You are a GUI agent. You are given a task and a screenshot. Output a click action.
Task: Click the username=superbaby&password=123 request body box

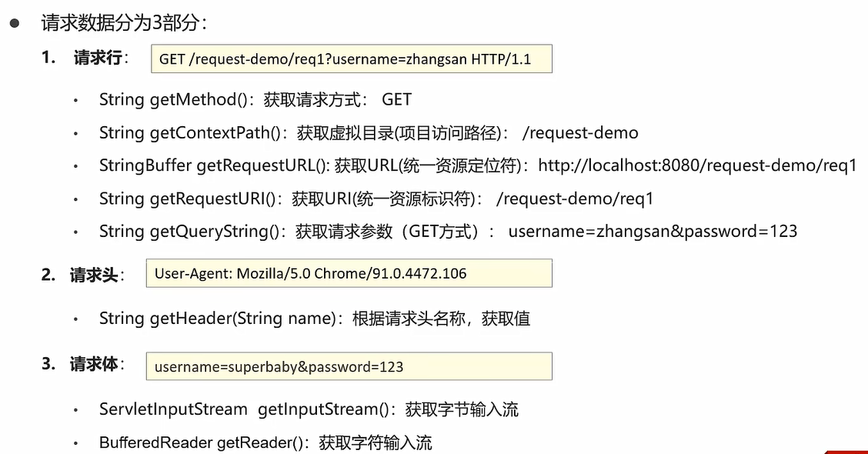point(349,366)
